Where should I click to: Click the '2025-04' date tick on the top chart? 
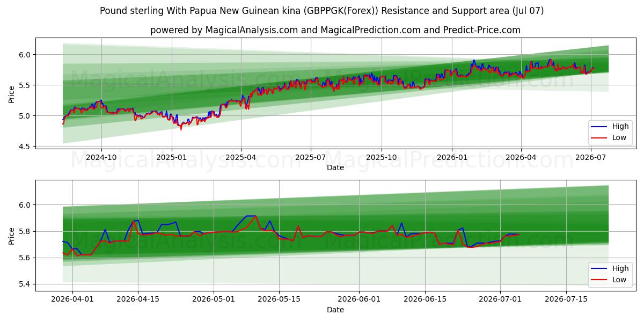(x=240, y=158)
